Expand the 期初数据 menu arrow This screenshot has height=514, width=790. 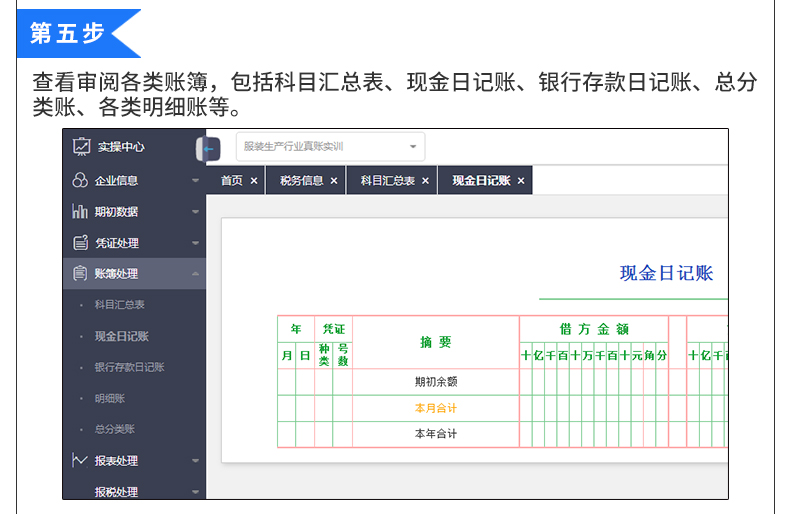click(195, 212)
